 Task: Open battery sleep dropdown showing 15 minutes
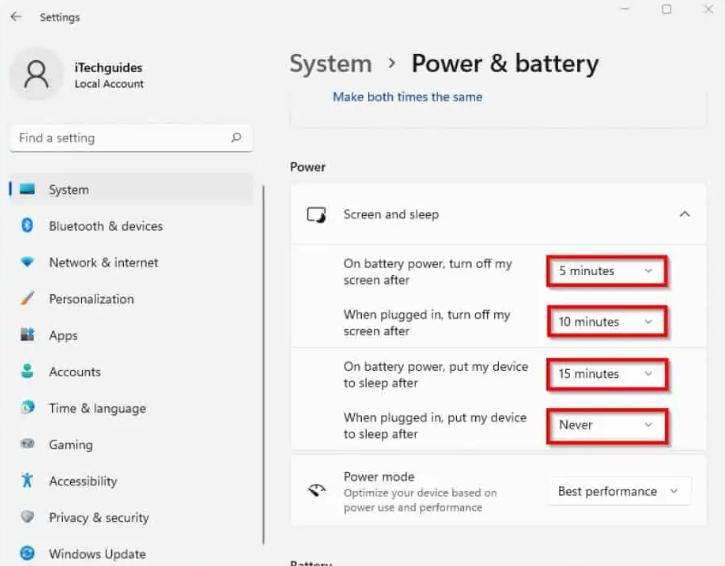(607, 374)
